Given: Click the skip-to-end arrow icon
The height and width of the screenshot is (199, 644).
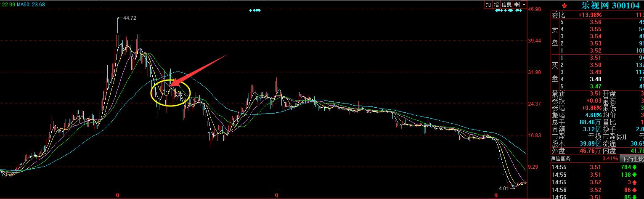Looking at the screenshot, I should (x=517, y=5).
